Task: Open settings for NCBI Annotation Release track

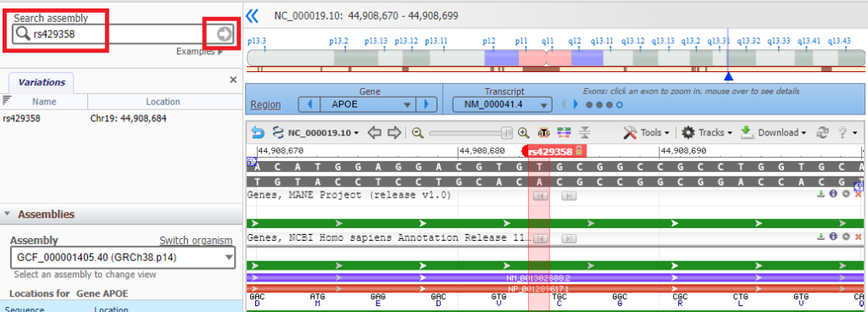Action: 846,237
